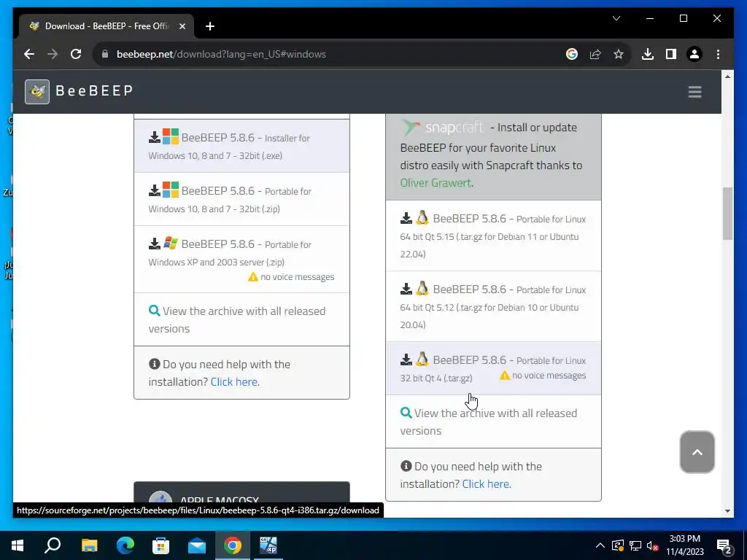Select the Download - BeeBEEP tab
The image size is (747, 560).
click(x=107, y=26)
